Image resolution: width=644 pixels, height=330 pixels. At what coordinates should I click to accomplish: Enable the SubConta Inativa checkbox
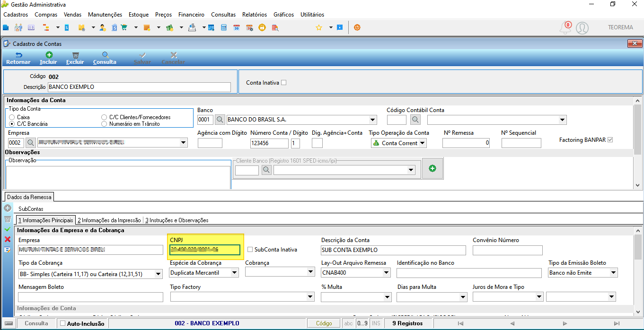250,250
